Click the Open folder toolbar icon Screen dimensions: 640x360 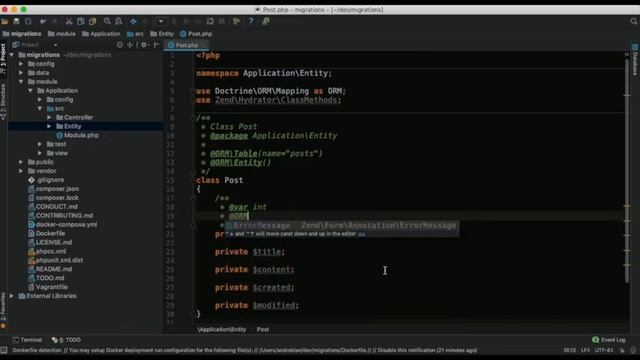click(4, 21)
